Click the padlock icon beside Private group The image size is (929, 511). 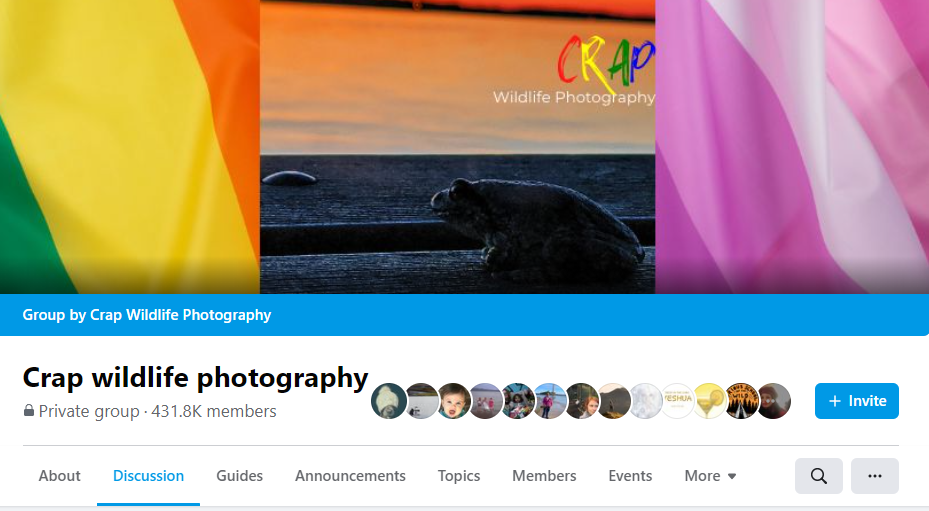[x=28, y=410]
